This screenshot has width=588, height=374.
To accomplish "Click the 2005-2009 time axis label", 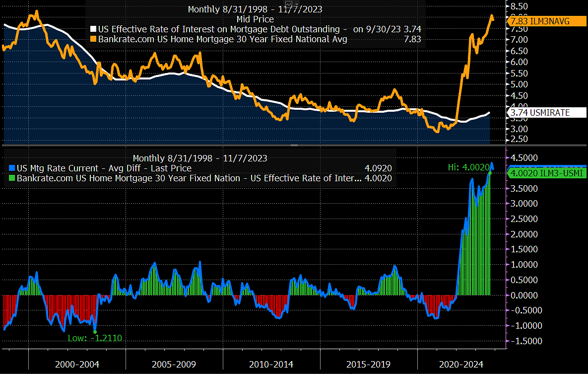I will click(173, 364).
